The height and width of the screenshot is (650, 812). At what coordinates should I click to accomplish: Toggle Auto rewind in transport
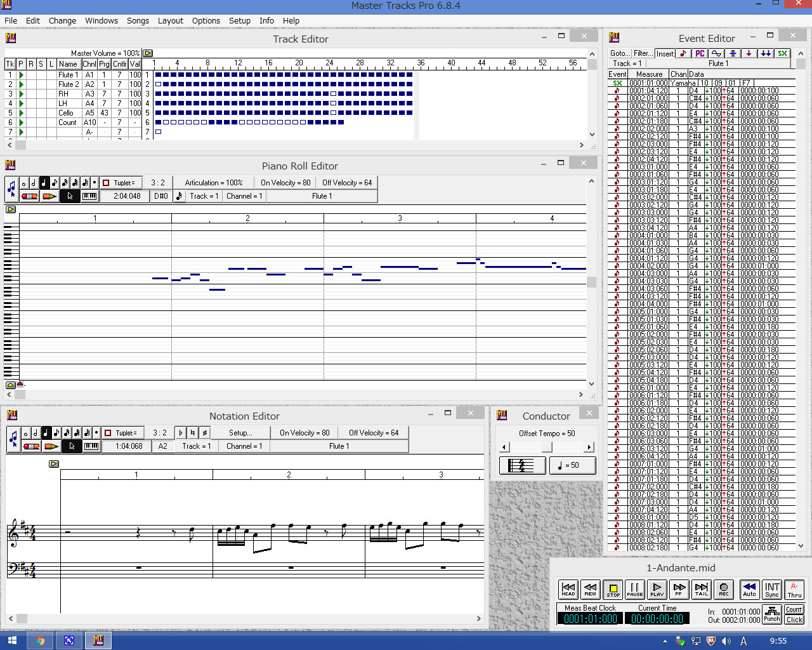pos(749,590)
